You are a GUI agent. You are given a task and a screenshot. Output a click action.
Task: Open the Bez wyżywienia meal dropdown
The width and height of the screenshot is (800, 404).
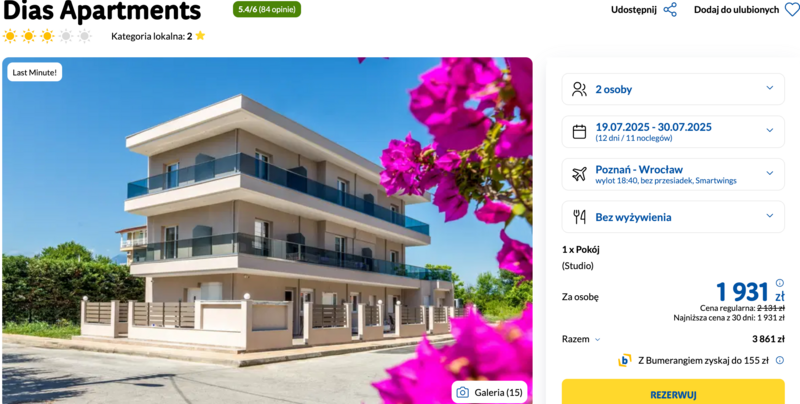pos(673,217)
